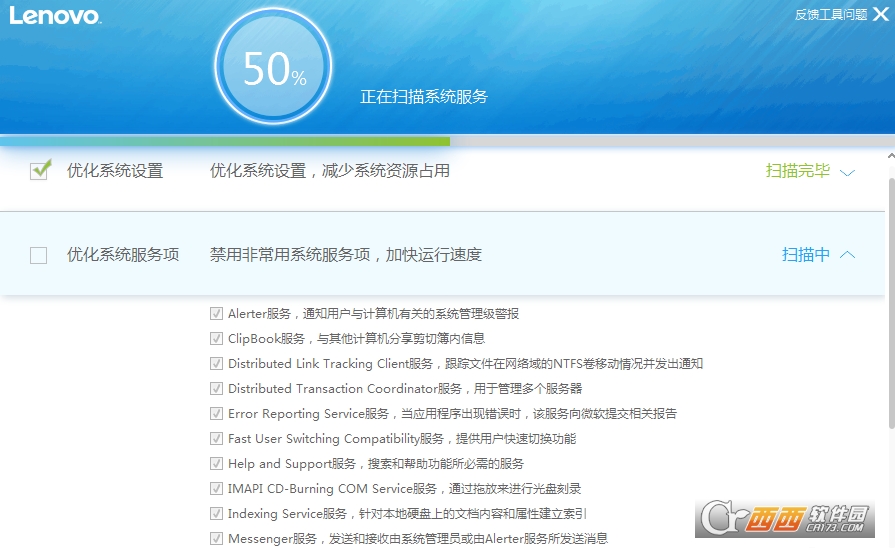Check the 优化系统服务项 checkbox

[x=39, y=255]
